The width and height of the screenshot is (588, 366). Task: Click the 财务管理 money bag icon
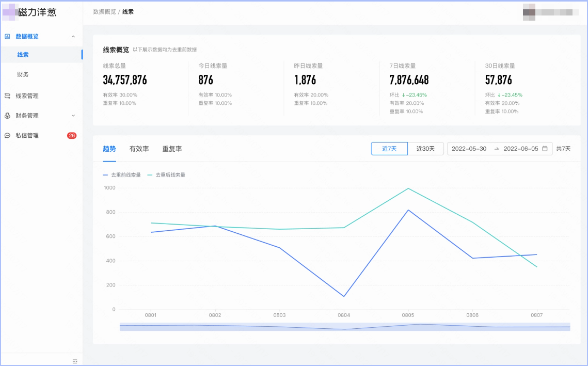tap(7, 116)
